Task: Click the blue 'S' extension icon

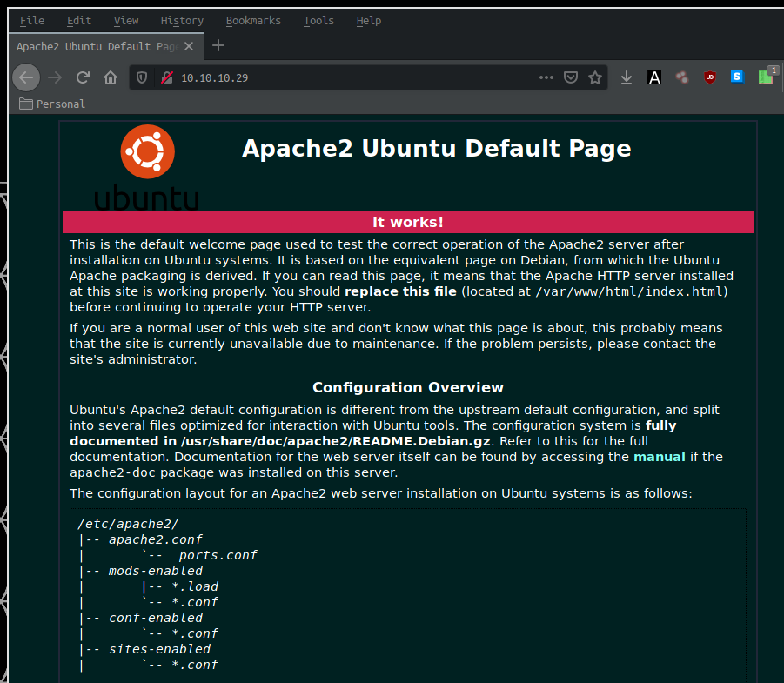Action: [x=737, y=77]
